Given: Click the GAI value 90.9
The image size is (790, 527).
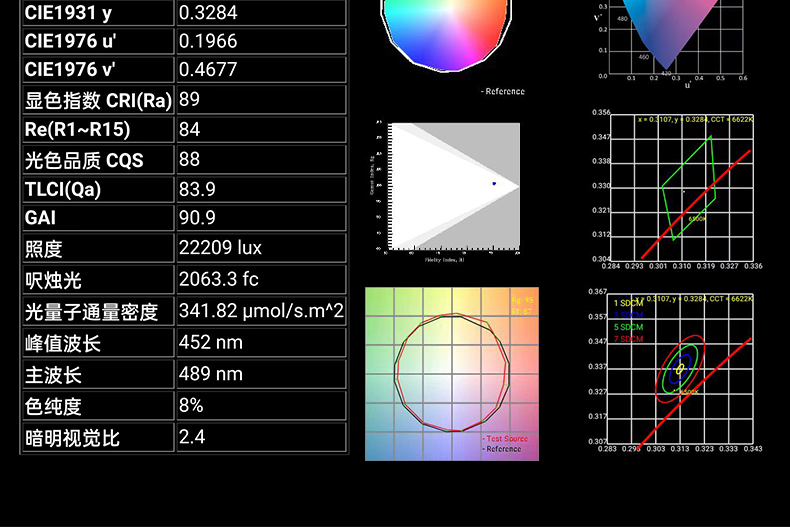Looking at the screenshot, I should coord(197,218).
